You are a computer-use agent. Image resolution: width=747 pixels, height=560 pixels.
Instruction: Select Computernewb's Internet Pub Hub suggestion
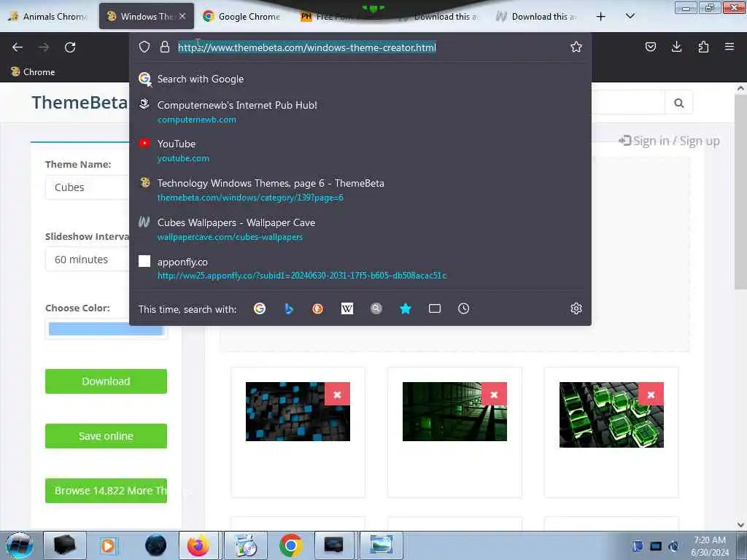pyautogui.click(x=360, y=112)
